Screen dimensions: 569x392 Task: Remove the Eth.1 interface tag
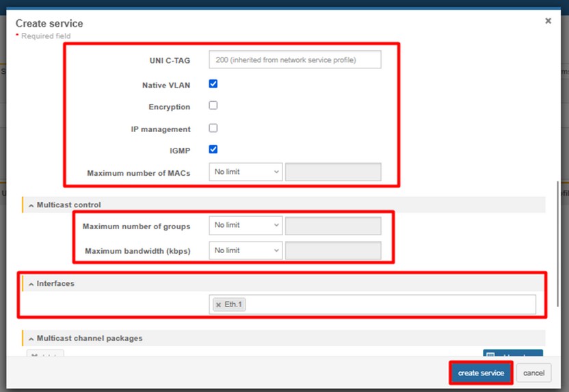tap(218, 304)
